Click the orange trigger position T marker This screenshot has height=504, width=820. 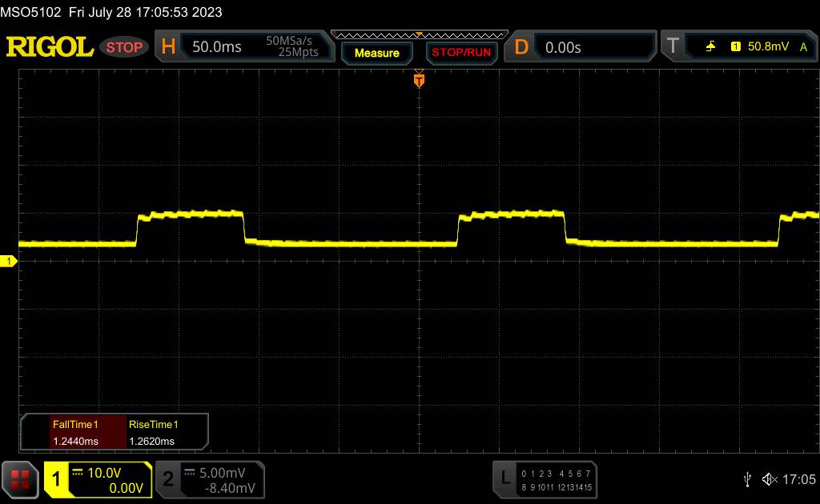[419, 80]
